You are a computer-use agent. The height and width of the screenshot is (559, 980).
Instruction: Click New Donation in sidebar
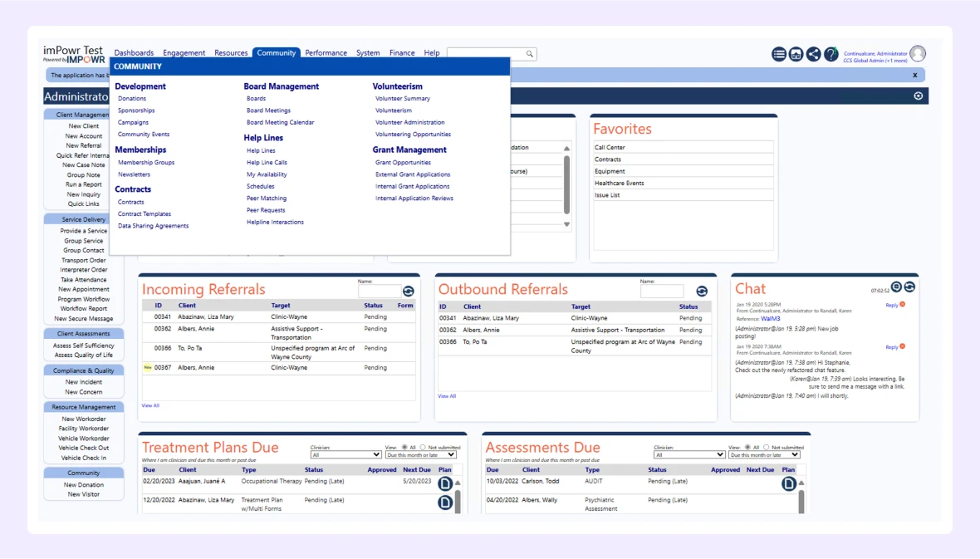84,485
